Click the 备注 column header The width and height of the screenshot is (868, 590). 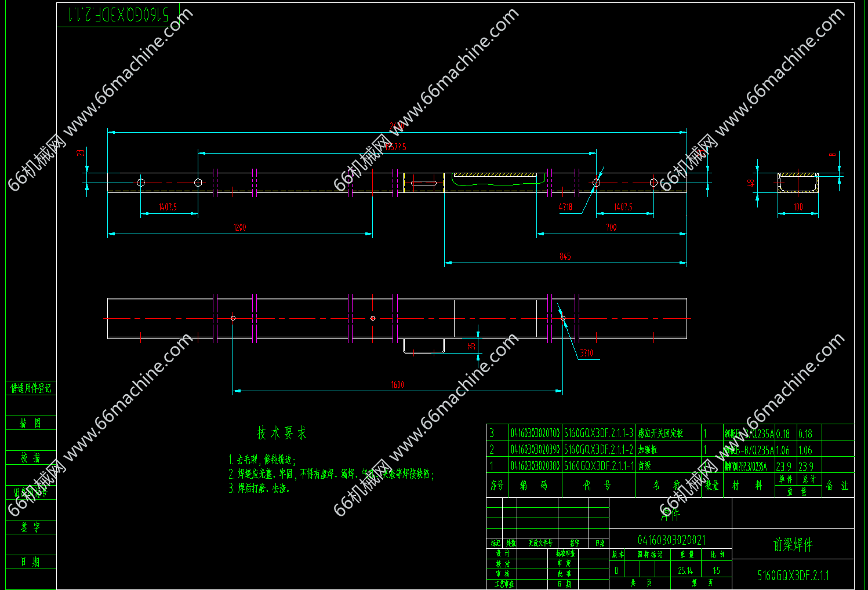pyautogui.click(x=837, y=486)
